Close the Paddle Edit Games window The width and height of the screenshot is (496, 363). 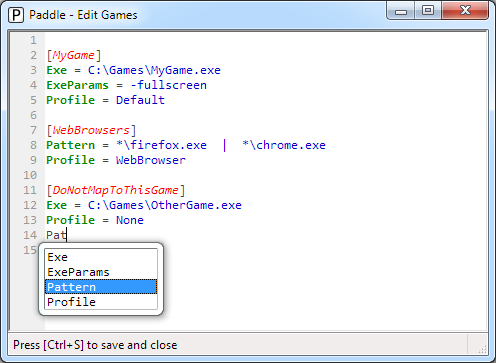click(465, 11)
